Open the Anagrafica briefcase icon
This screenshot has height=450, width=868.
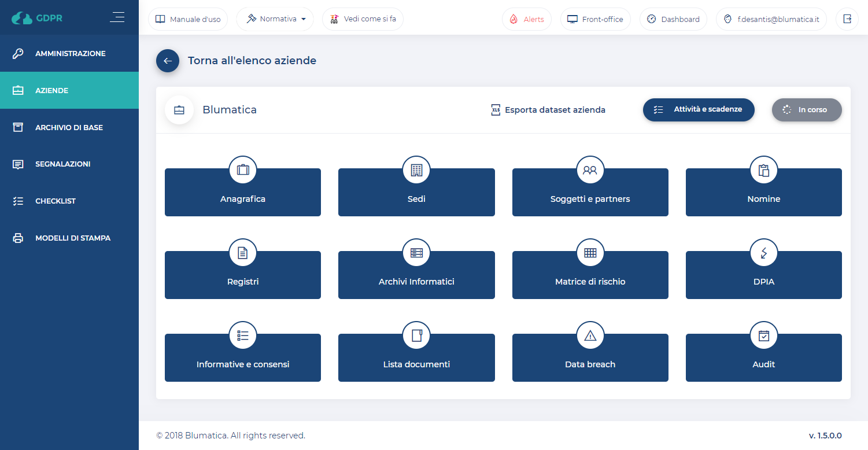[243, 170]
